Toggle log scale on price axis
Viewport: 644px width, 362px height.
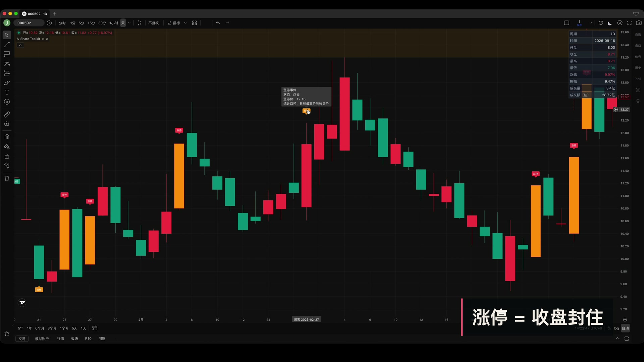[616, 328]
